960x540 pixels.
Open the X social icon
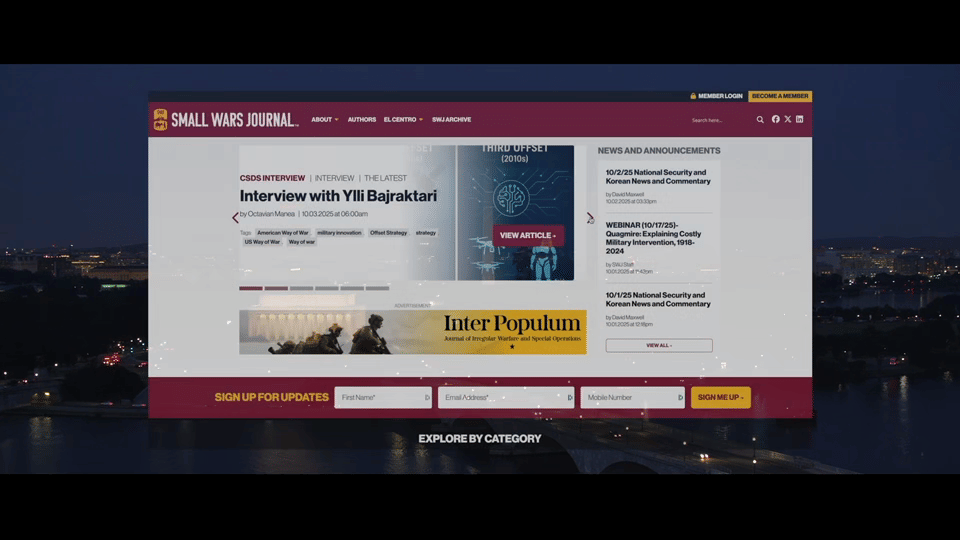point(788,119)
